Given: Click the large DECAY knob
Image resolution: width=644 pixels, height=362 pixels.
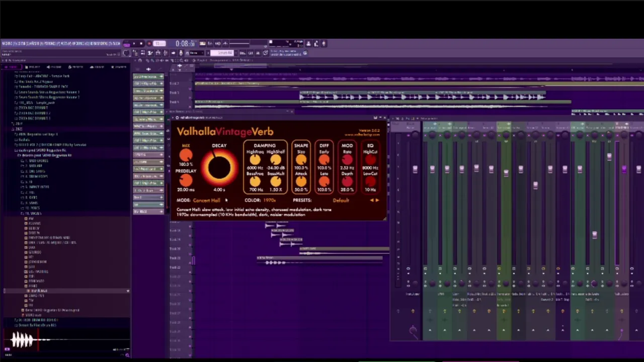Looking at the screenshot, I should pos(219,167).
